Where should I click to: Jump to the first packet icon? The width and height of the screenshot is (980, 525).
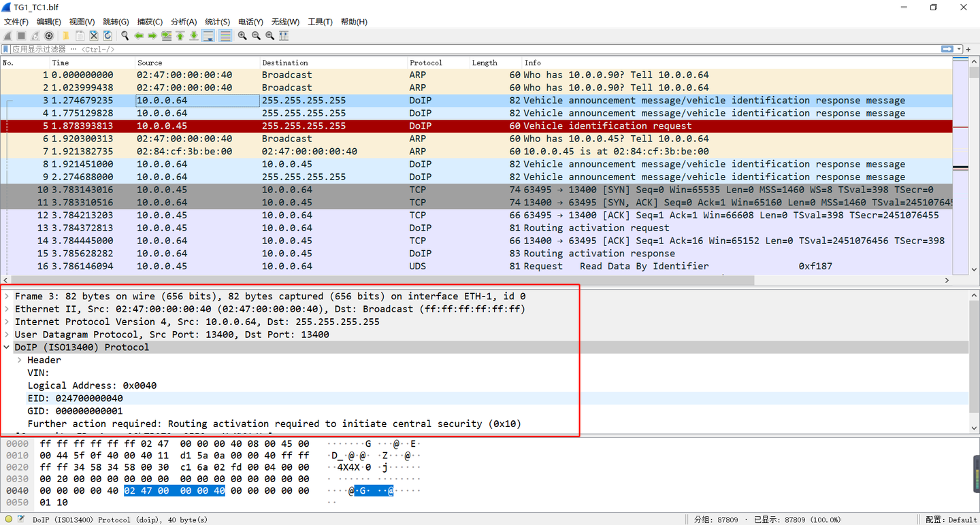tap(180, 35)
